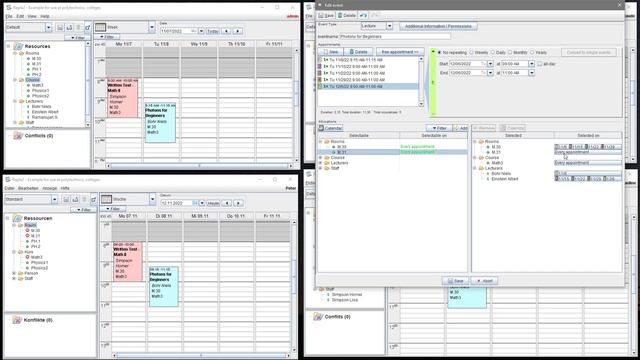The image size is (640, 360).
Task: Click the open-in-new-window icon above English resource Filter
Action: point(87,27)
